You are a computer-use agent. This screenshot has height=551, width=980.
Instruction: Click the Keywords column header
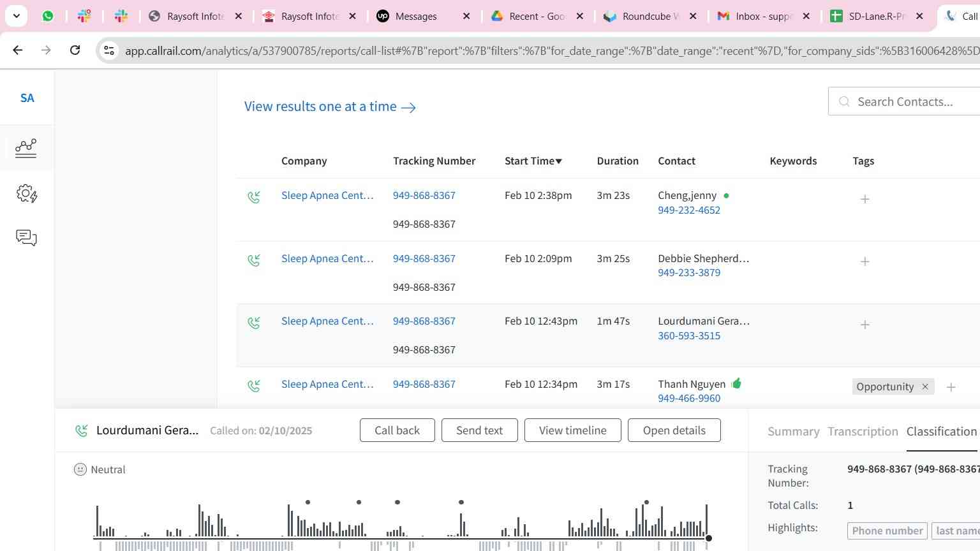793,161
